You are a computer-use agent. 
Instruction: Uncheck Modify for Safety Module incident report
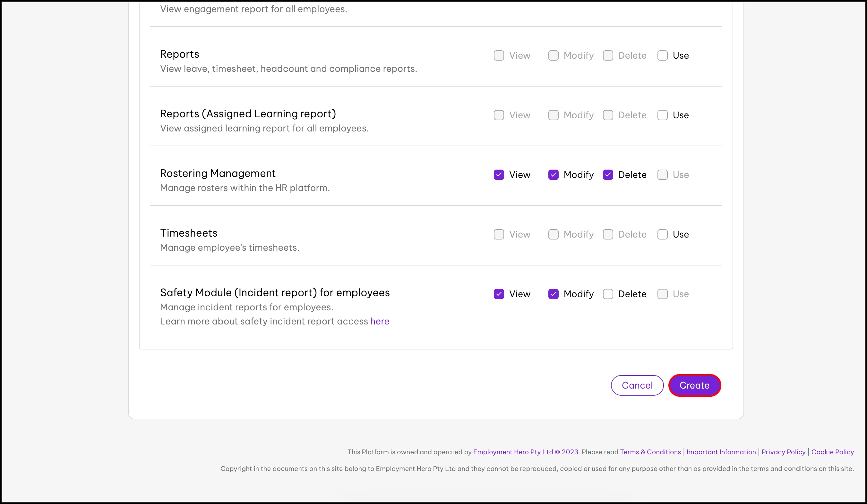553,294
